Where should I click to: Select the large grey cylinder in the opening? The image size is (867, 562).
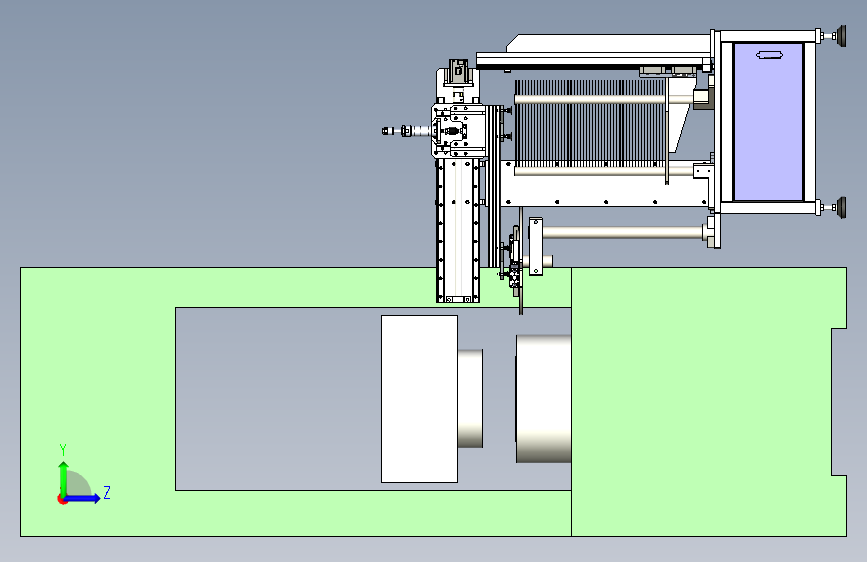544,398
